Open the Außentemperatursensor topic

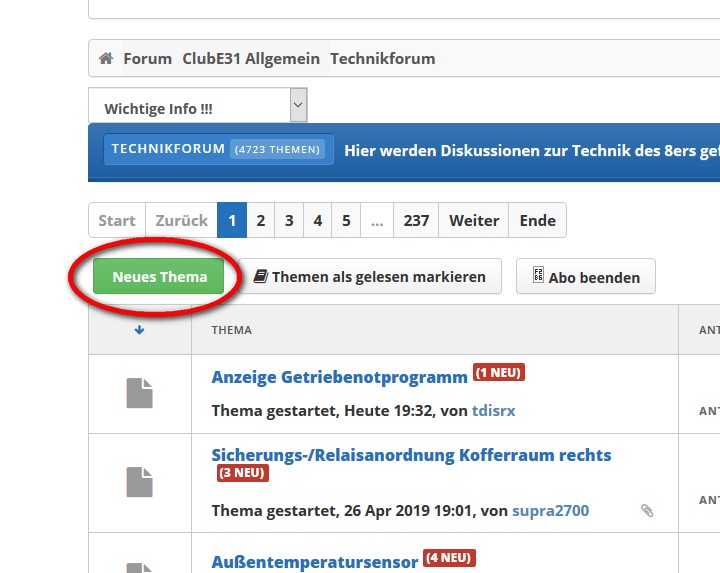click(x=314, y=562)
